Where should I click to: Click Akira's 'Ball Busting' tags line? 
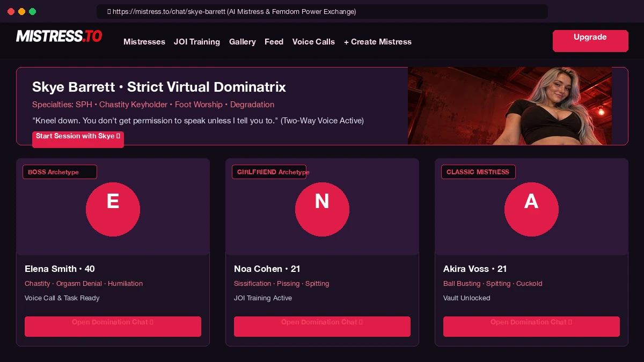pos(493,284)
